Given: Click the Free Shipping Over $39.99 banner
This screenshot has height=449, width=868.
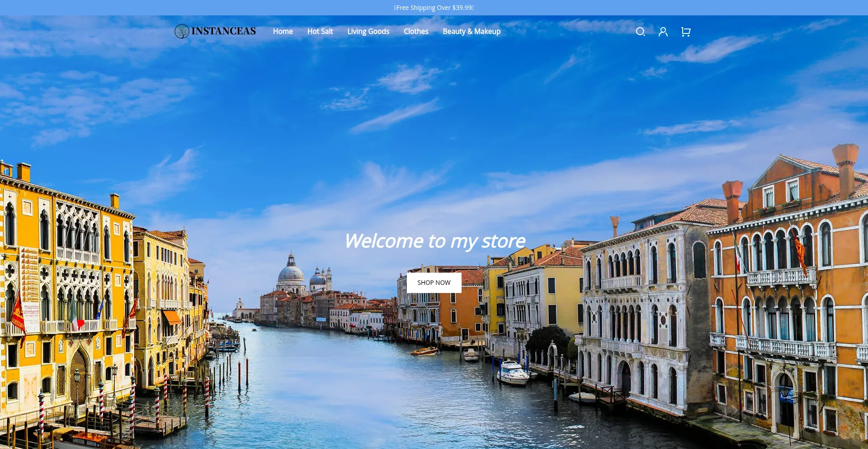Looking at the screenshot, I should pos(434,8).
